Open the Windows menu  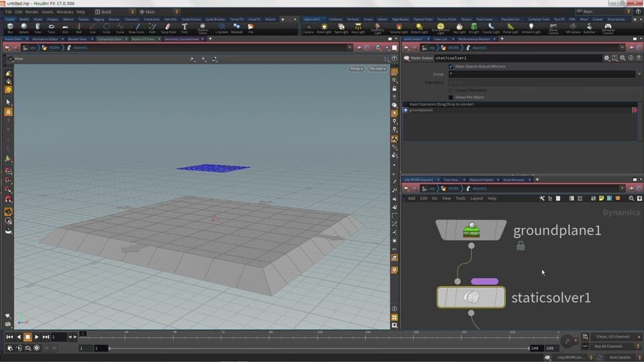pyautogui.click(x=64, y=11)
